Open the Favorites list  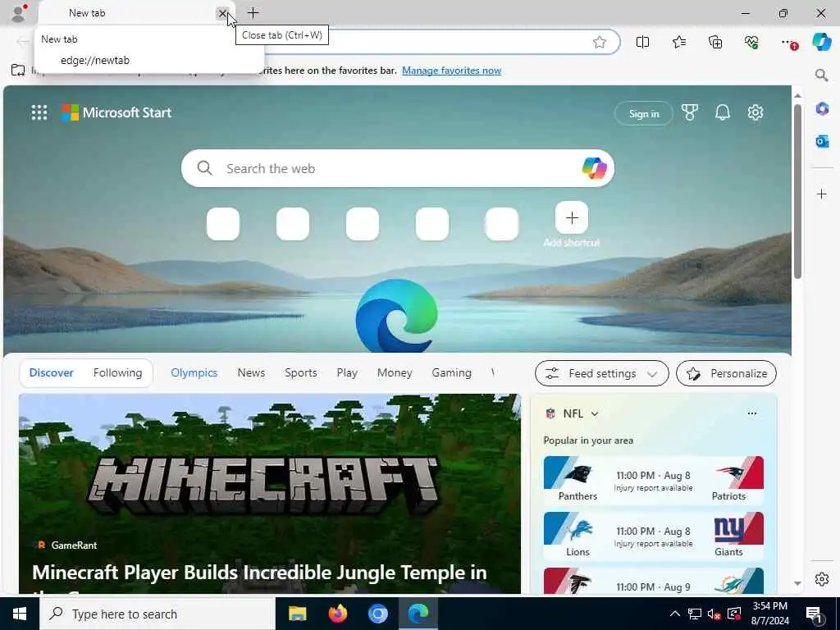coord(678,42)
